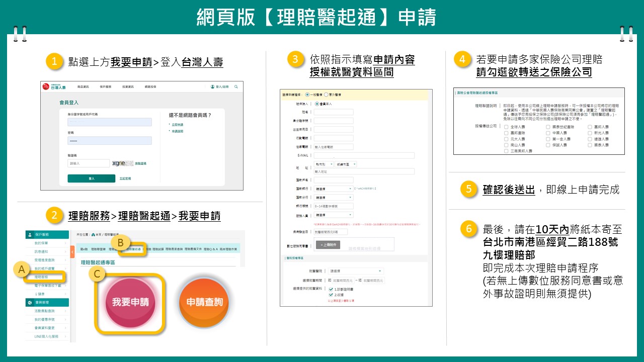Click the 銀行帳號 input field

pos(334,206)
